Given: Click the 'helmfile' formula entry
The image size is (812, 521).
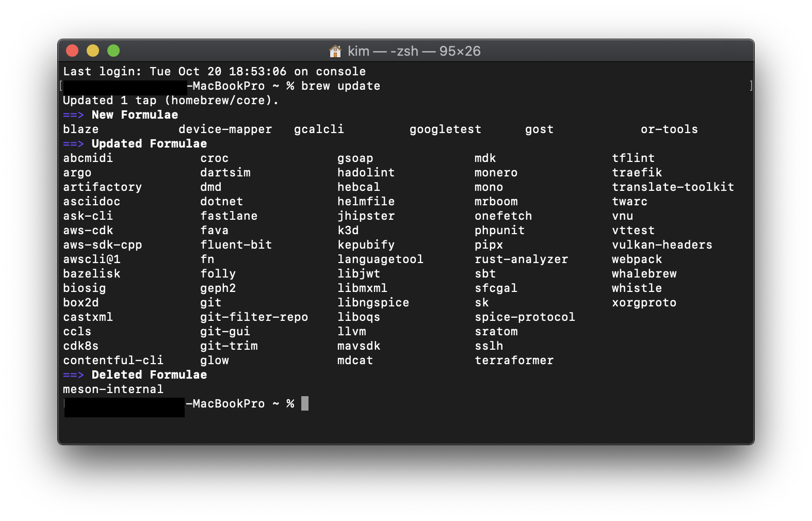Looking at the screenshot, I should point(366,202).
